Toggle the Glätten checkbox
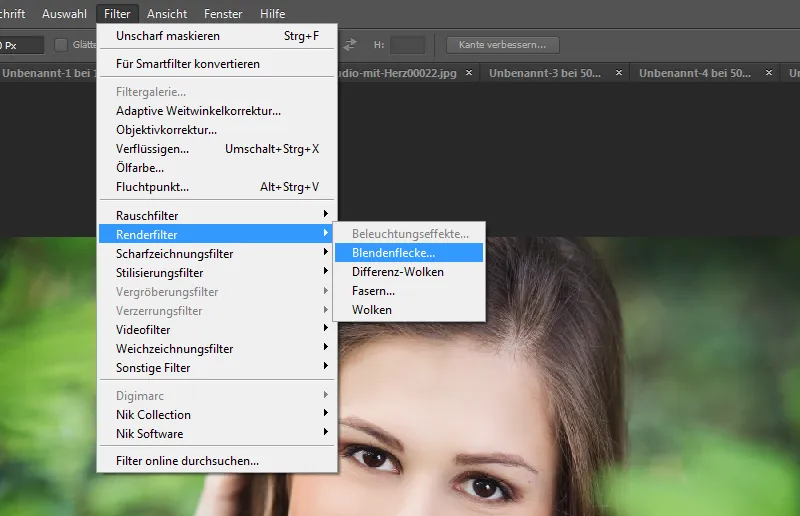 click(61, 45)
